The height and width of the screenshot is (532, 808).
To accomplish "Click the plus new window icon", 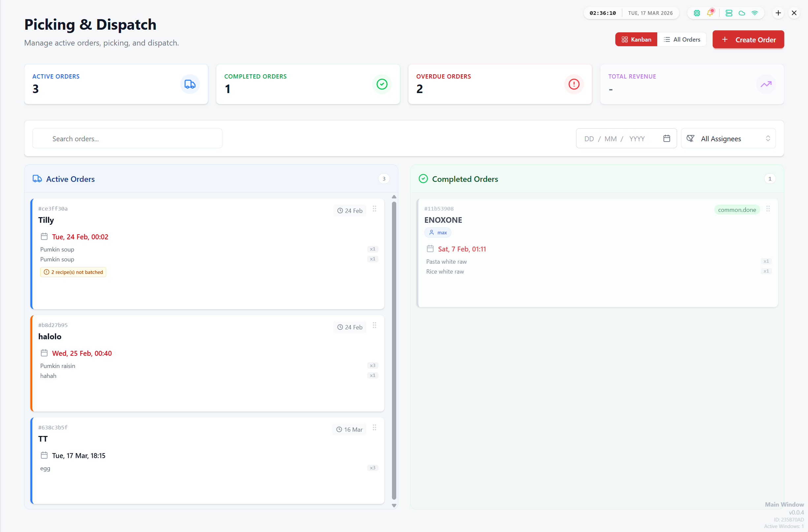I will pyautogui.click(x=778, y=13).
